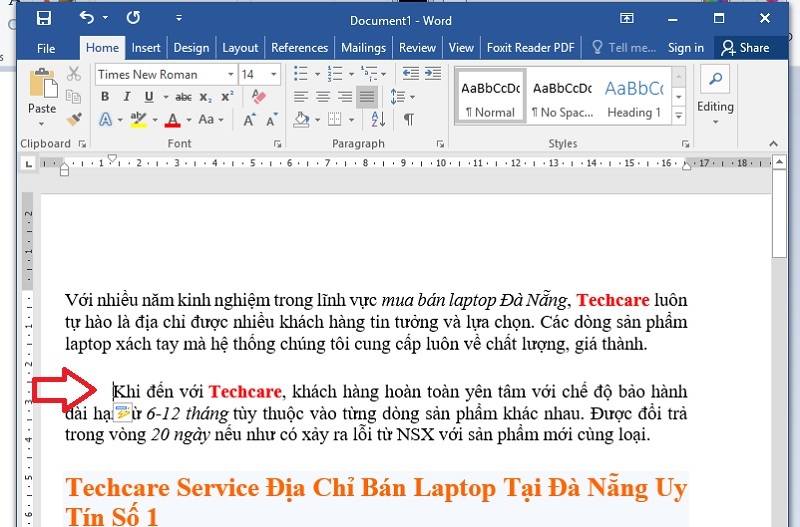Open the Editing find menu

pos(715,96)
